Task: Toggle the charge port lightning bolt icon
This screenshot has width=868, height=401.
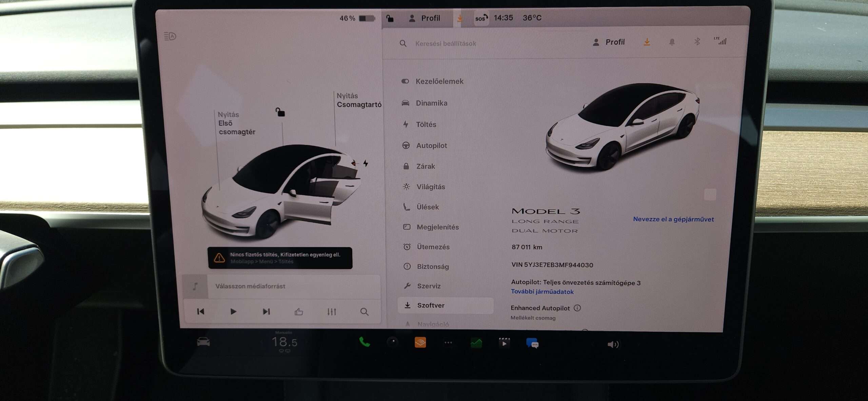Action: click(366, 163)
